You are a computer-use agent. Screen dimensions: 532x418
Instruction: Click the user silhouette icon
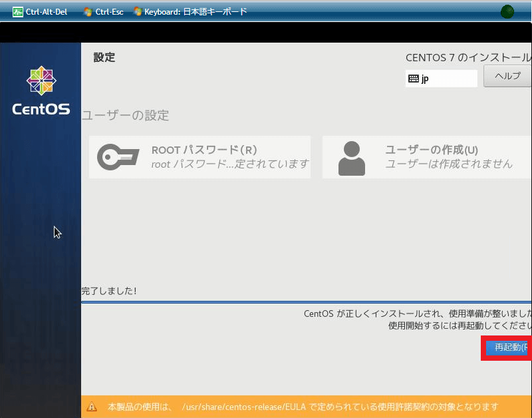click(x=352, y=158)
